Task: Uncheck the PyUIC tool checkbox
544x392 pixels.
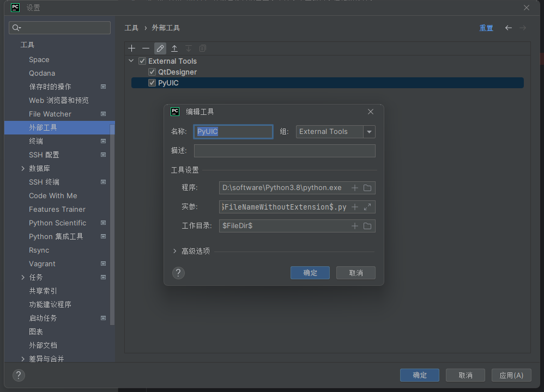Action: coord(152,83)
